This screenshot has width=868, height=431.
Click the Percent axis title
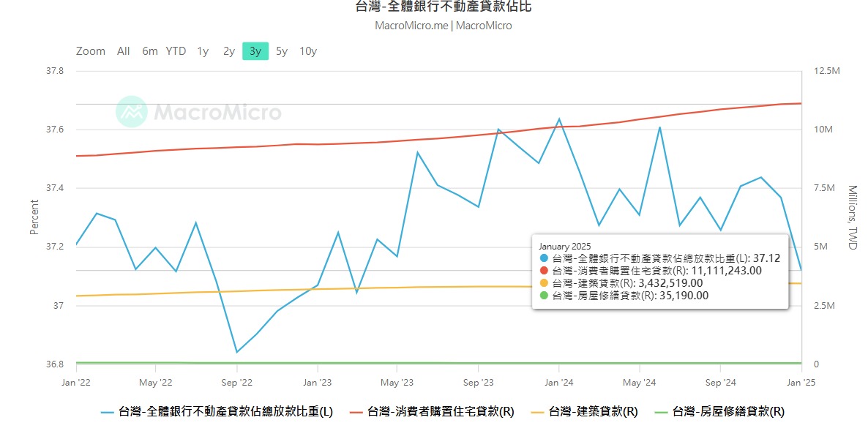point(34,217)
